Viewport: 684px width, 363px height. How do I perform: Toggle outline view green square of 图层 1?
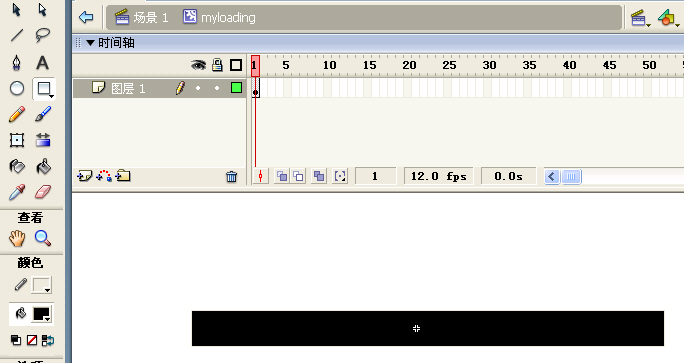pos(236,88)
